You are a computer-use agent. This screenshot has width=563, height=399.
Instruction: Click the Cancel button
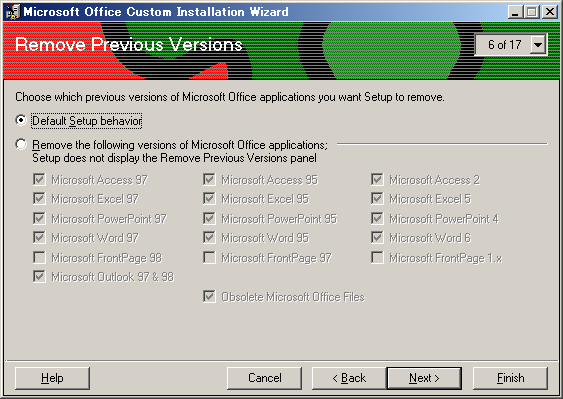point(264,378)
